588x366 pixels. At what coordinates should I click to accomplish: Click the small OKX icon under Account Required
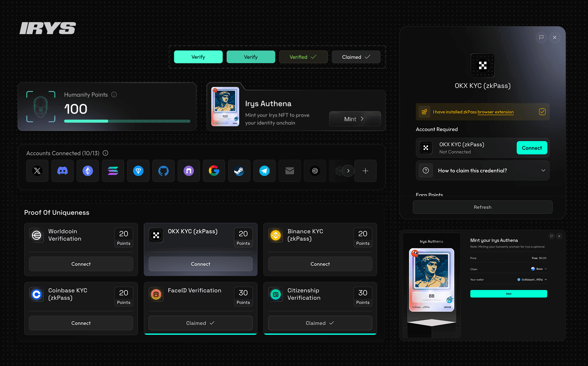click(426, 148)
